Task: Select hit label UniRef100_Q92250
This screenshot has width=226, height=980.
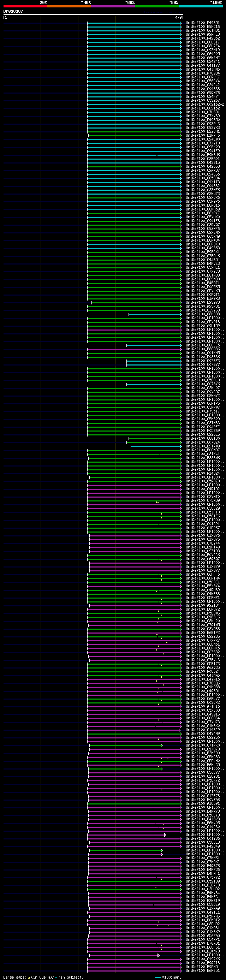Action: tap(203, 737)
